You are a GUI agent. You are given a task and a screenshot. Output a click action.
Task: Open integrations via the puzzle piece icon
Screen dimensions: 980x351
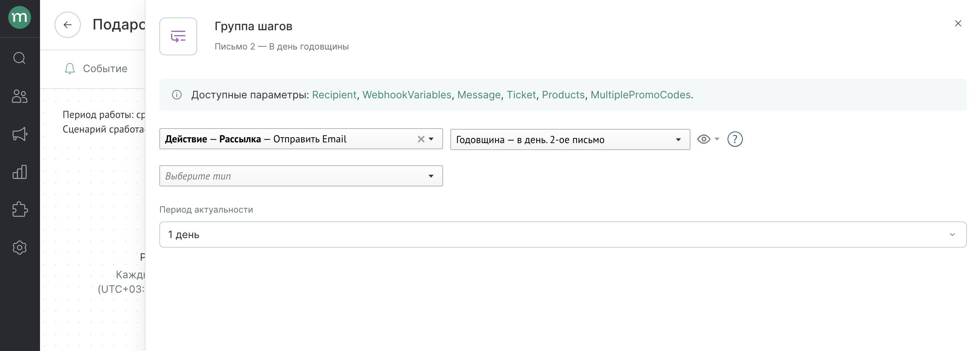19,209
